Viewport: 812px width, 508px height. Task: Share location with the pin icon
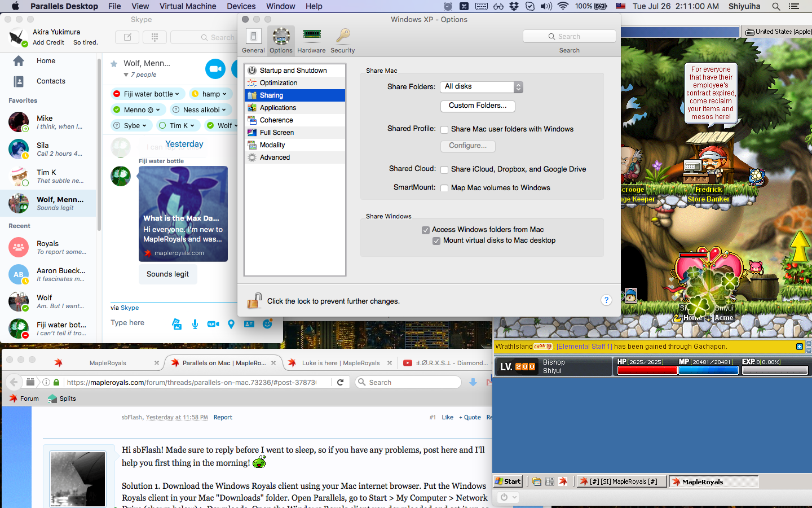point(231,324)
